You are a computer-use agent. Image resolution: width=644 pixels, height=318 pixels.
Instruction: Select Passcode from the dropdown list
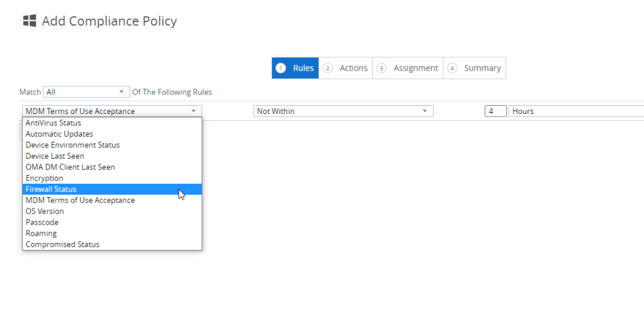click(x=42, y=222)
